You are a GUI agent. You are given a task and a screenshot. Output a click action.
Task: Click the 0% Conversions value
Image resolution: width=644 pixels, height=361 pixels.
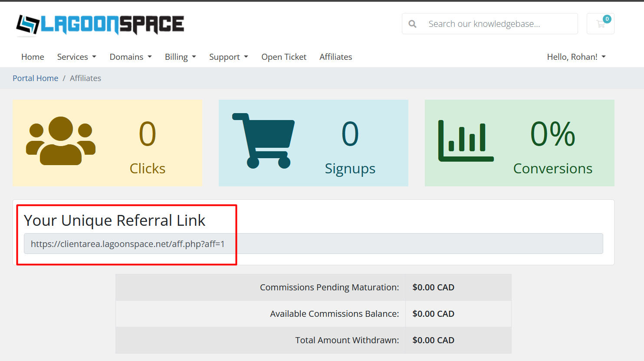click(x=552, y=134)
